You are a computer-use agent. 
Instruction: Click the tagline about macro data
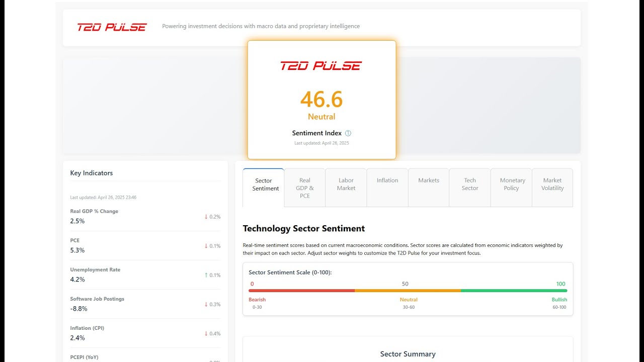tap(261, 26)
